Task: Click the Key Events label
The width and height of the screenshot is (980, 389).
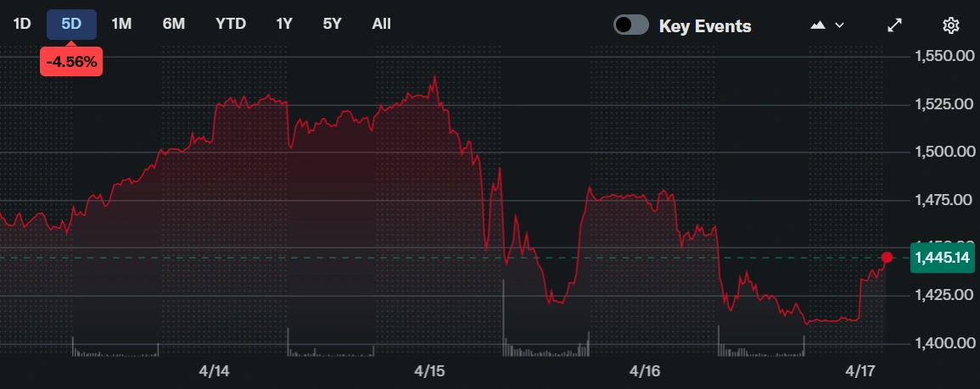Action: point(705,26)
